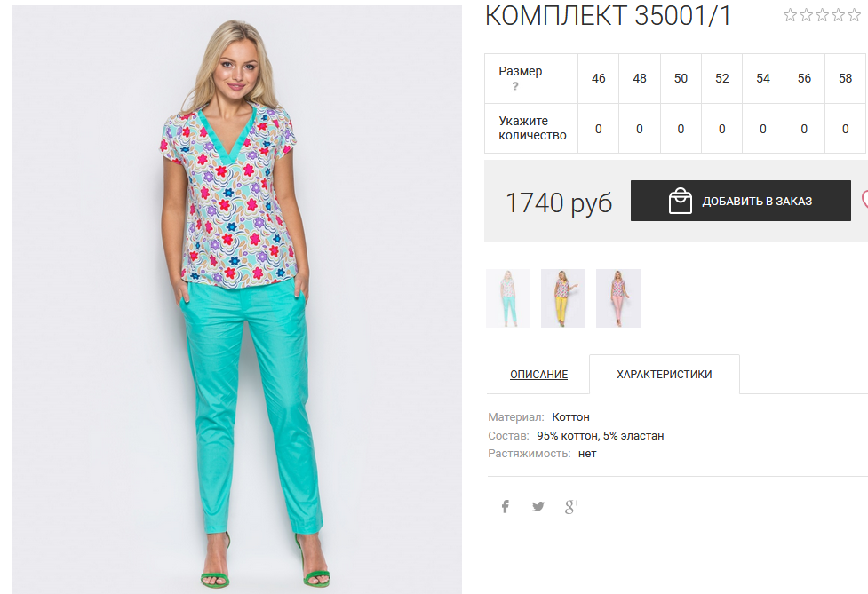Select the pink pants thumbnail
Viewport: 868px width, 594px height.
(618, 298)
